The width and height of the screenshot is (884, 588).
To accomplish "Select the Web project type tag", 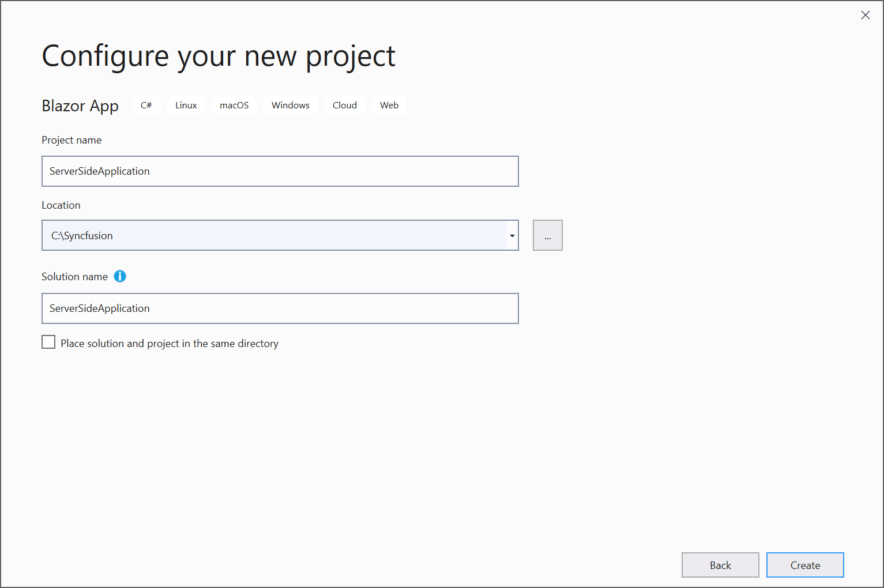I will coord(389,105).
